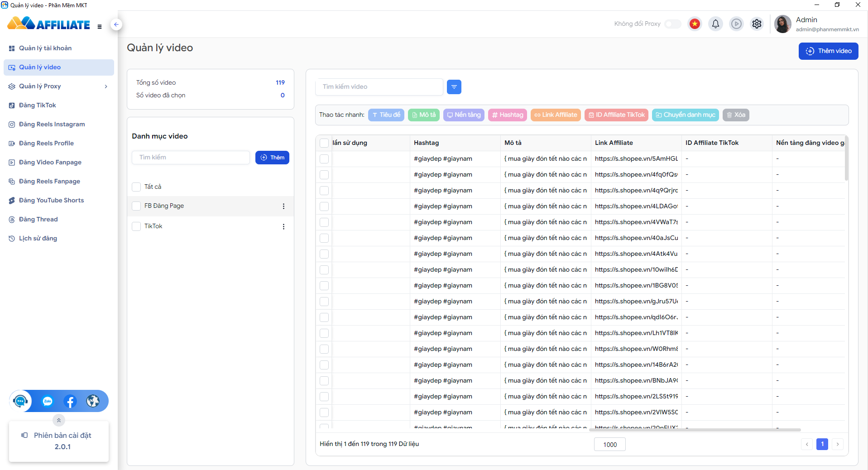Screen dimensions: 868x470
Task: Open Đăng Reels Fanpage menu
Action: coord(59,181)
